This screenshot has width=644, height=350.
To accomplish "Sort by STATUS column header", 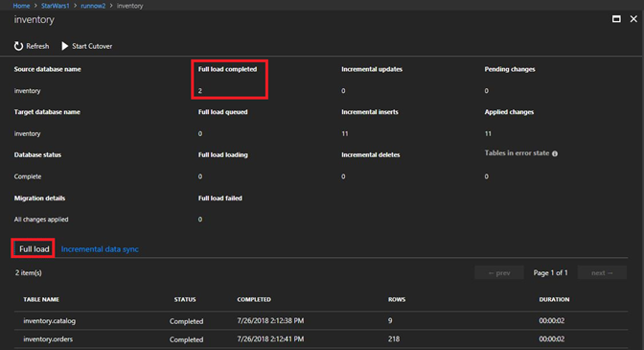I will (x=185, y=299).
